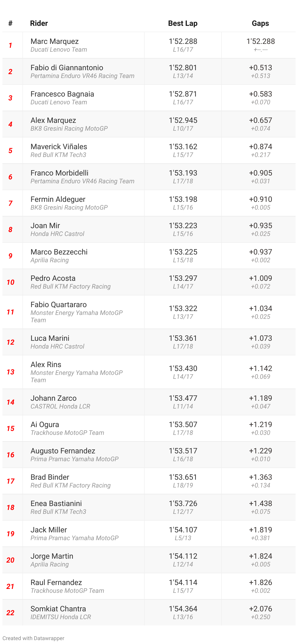Select Jorge Martin's Aprilia Racing team text
This screenshot has height=644, width=298.
point(50,564)
